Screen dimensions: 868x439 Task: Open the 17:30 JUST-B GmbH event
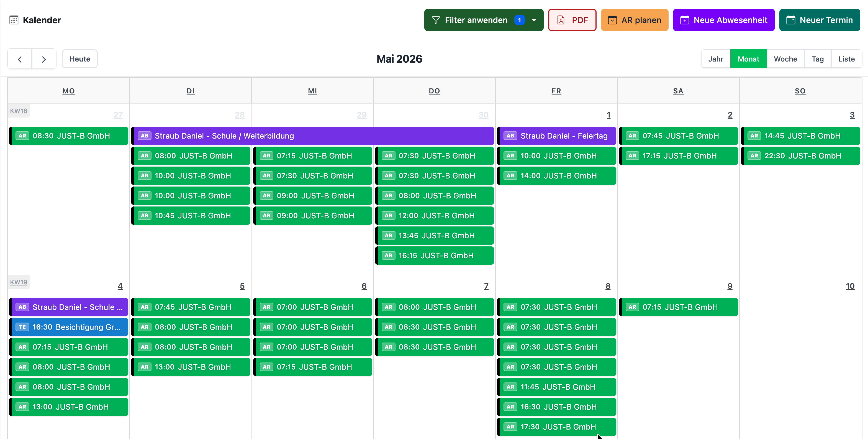(x=556, y=427)
